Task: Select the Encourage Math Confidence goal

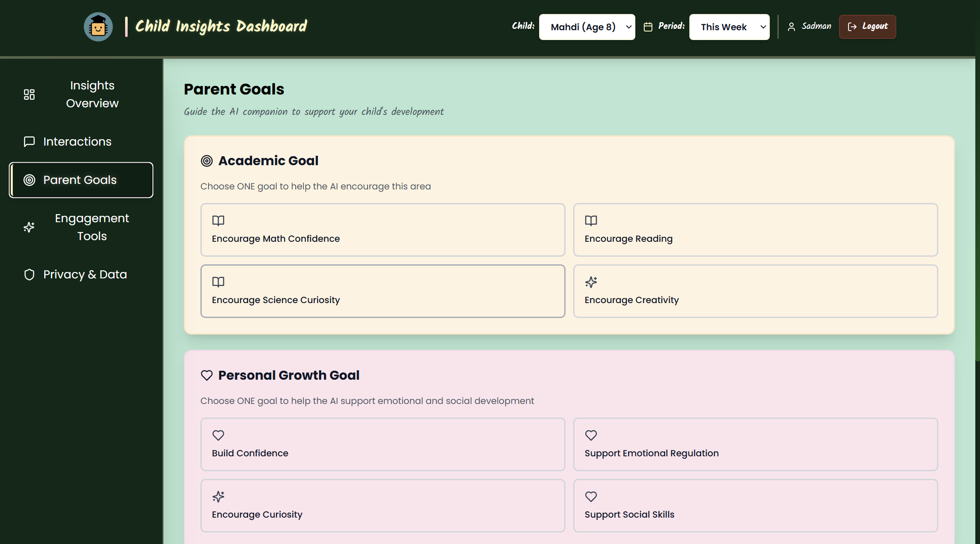Action: coord(383,230)
